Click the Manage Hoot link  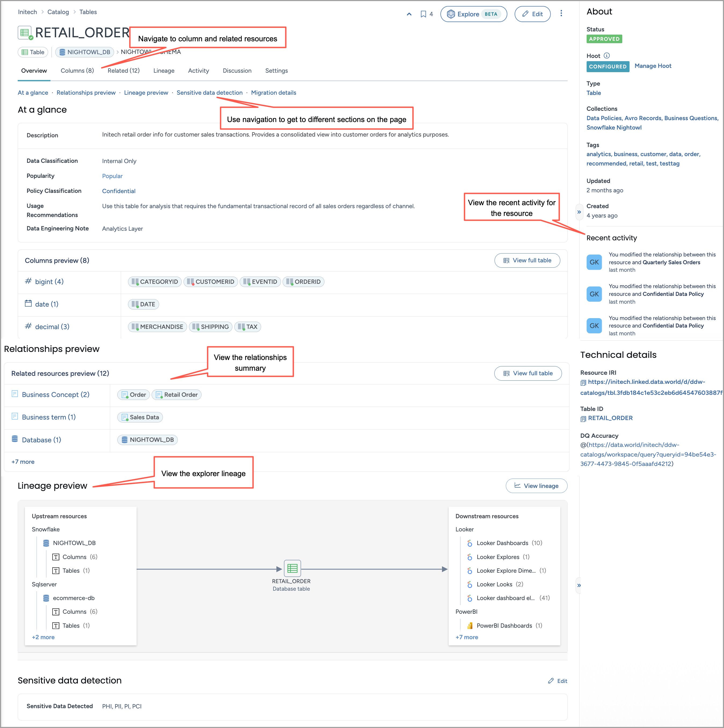click(653, 65)
